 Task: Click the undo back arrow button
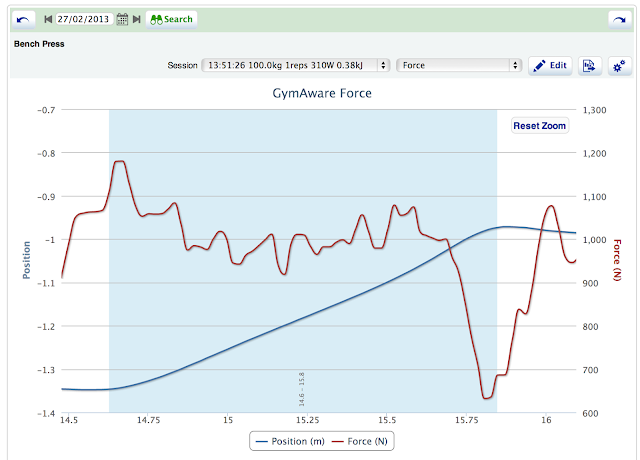pyautogui.click(x=23, y=19)
